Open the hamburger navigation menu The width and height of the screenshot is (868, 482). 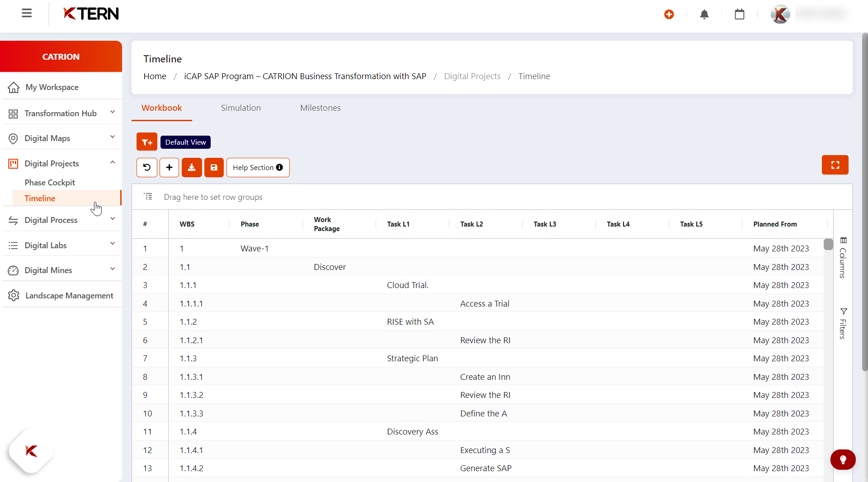(27, 13)
